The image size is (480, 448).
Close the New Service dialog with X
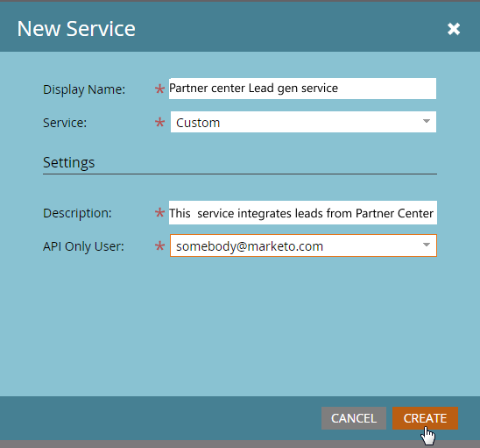click(x=454, y=29)
